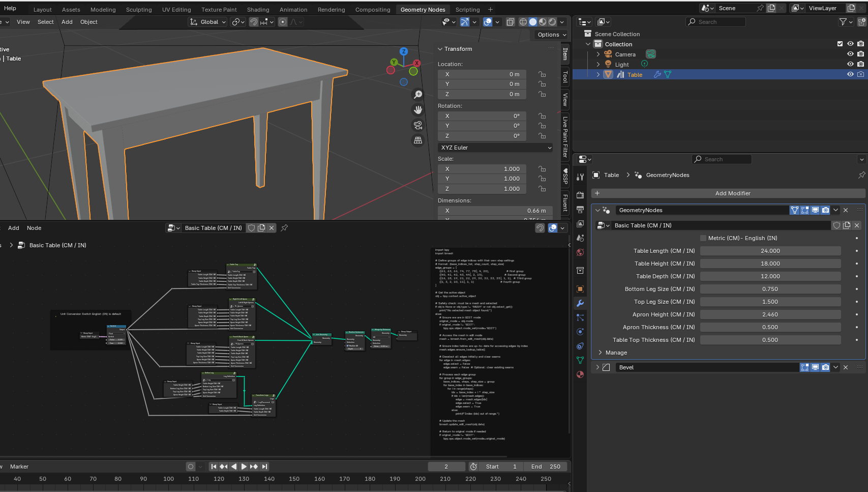Toggle GeometryNodes modifier realtime viewport display
This screenshot has width=868, height=492.
[815, 210]
